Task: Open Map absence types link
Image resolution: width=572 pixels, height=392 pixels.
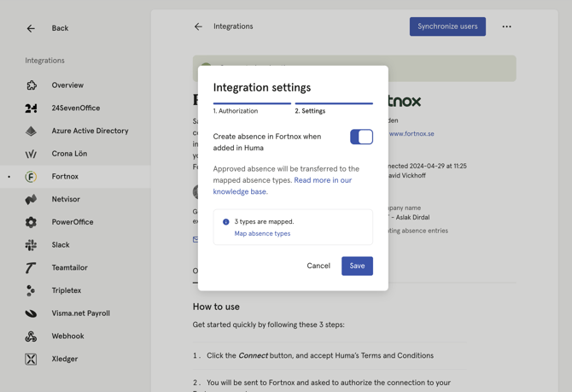Action: pyautogui.click(x=262, y=234)
